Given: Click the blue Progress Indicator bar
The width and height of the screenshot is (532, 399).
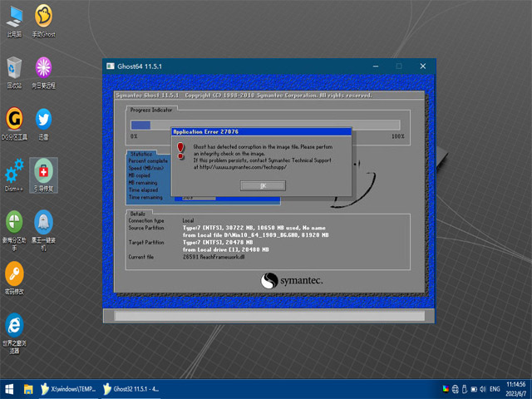Looking at the screenshot, I should click(x=140, y=126).
